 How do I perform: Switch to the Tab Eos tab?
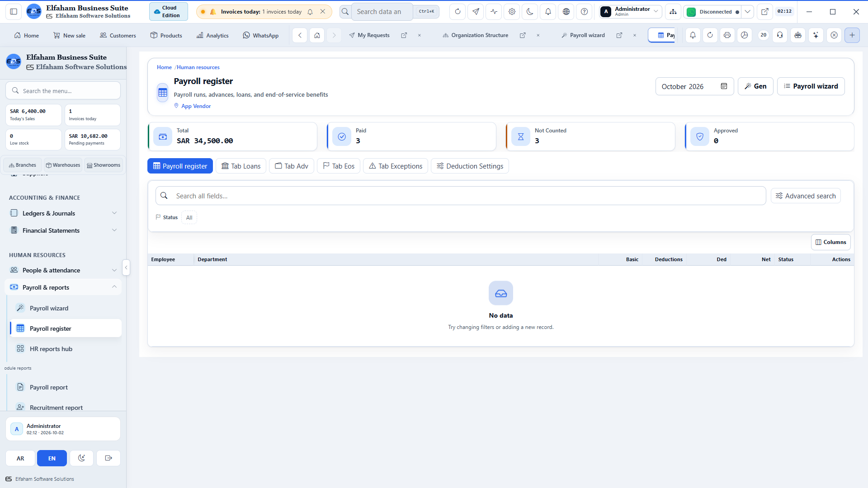click(339, 166)
